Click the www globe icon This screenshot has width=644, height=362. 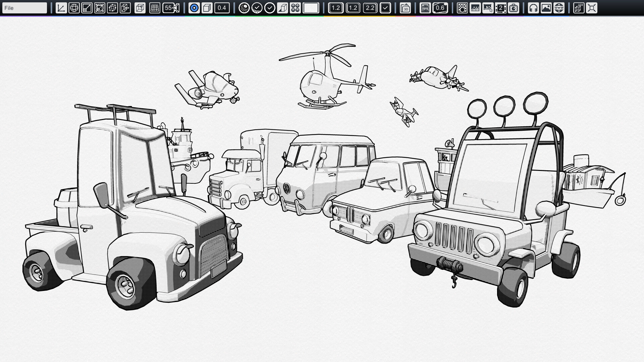(558, 8)
